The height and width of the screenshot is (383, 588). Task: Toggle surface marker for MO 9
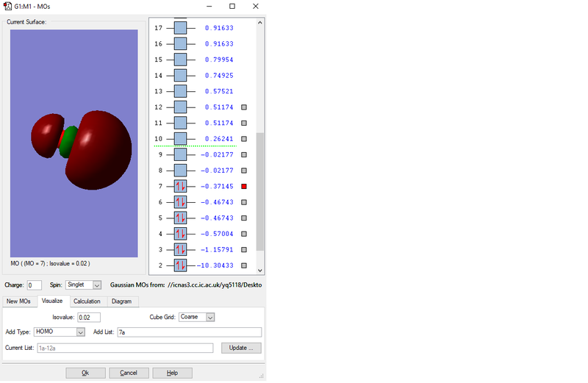[244, 154]
